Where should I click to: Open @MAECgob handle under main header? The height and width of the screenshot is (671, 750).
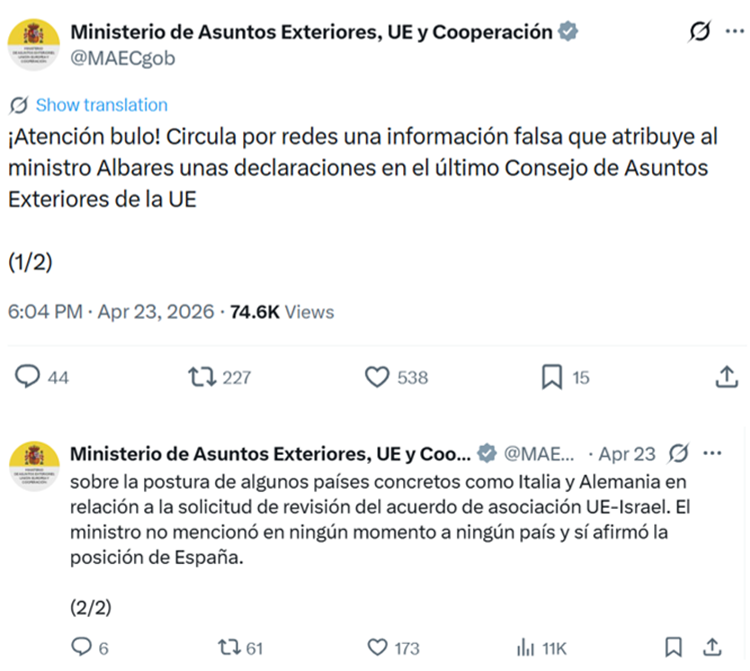tap(123, 58)
